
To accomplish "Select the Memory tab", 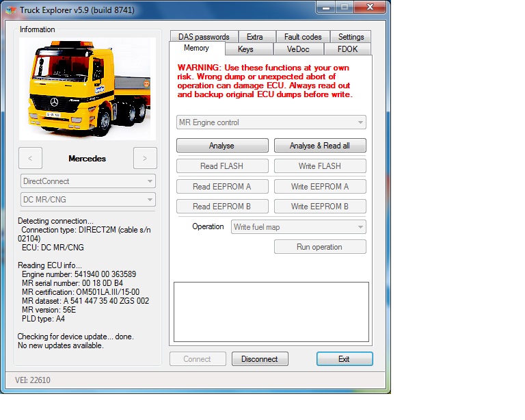I will click(197, 49).
